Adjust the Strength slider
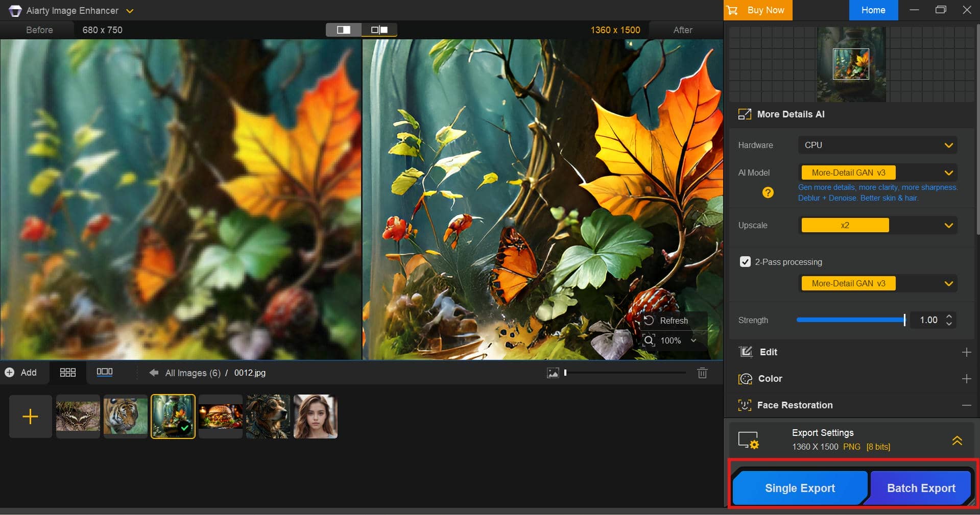The height and width of the screenshot is (515, 980). tap(851, 320)
